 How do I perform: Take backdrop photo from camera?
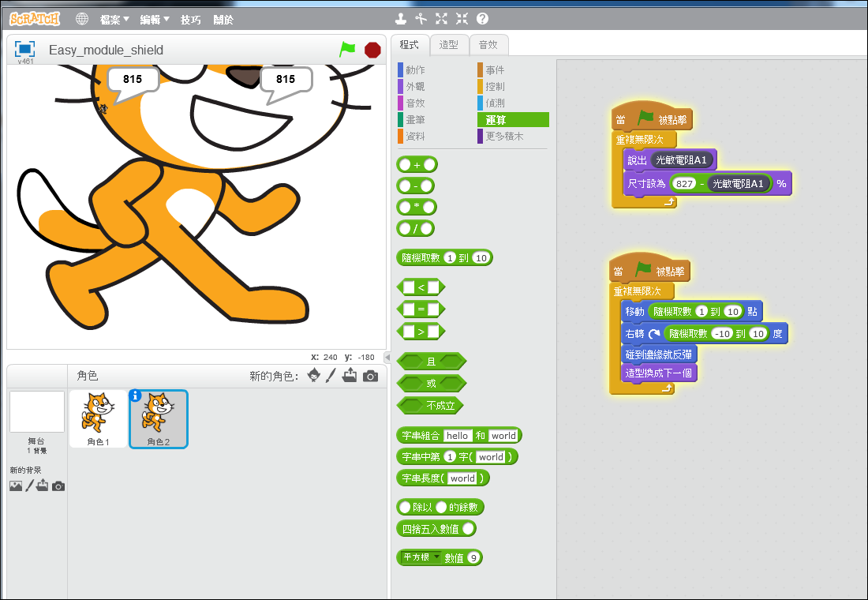point(58,486)
